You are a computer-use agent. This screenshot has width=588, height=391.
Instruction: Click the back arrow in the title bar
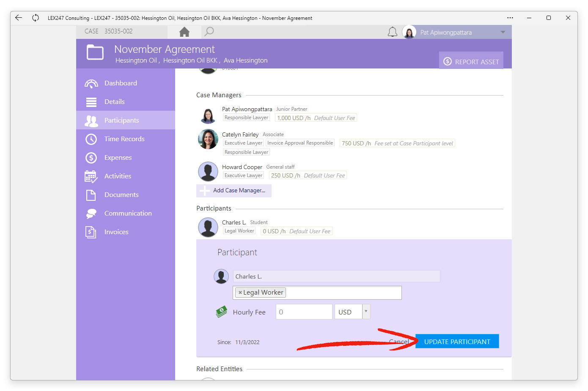click(18, 18)
